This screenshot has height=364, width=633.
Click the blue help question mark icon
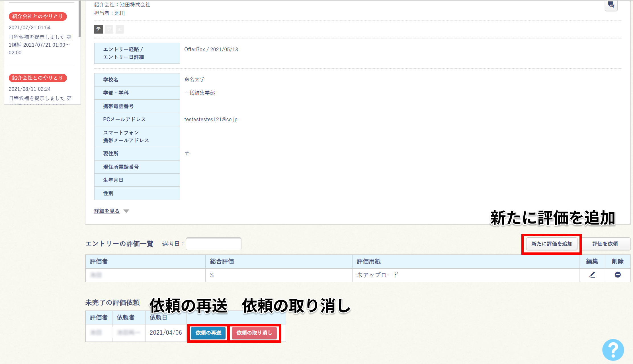613,350
